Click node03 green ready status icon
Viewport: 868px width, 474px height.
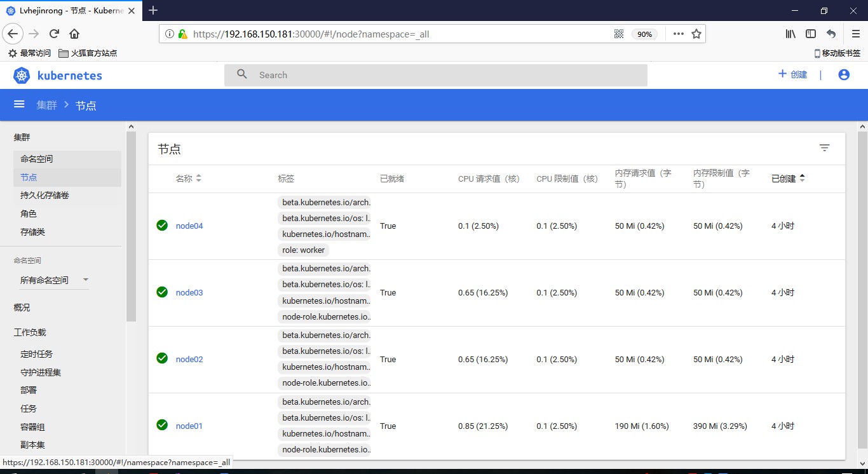click(162, 292)
